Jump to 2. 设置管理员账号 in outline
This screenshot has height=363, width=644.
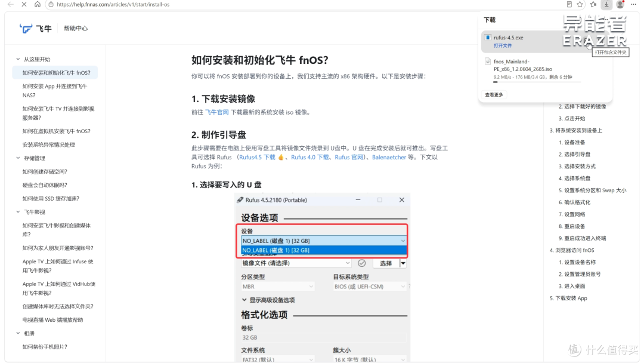tap(580, 274)
